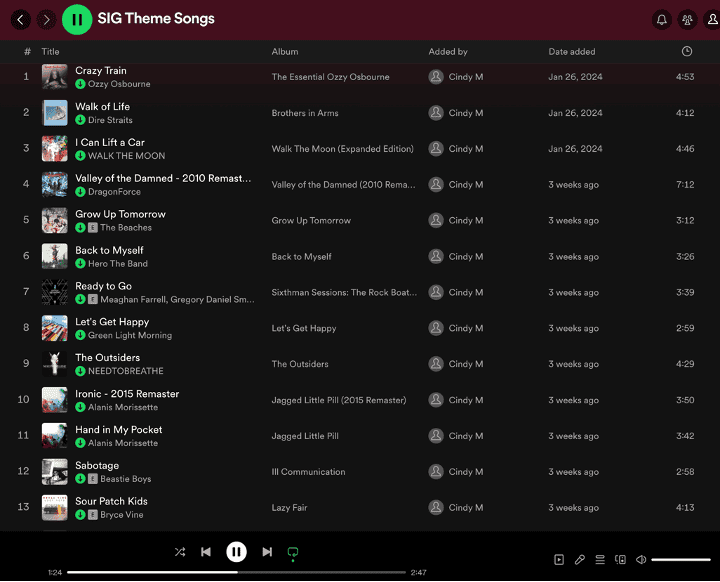This screenshot has height=582, width=720.
Task: Open Connect to a device icon
Action: (x=621, y=560)
